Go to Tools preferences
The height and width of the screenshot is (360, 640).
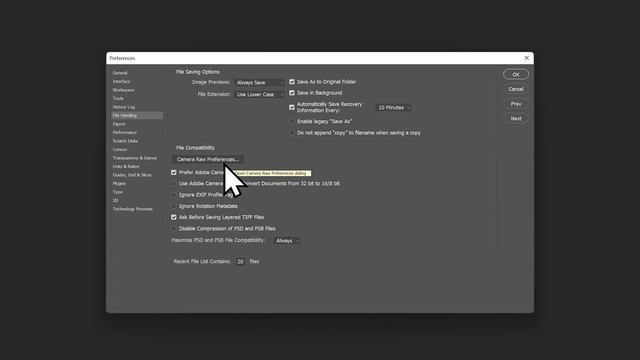pos(118,98)
